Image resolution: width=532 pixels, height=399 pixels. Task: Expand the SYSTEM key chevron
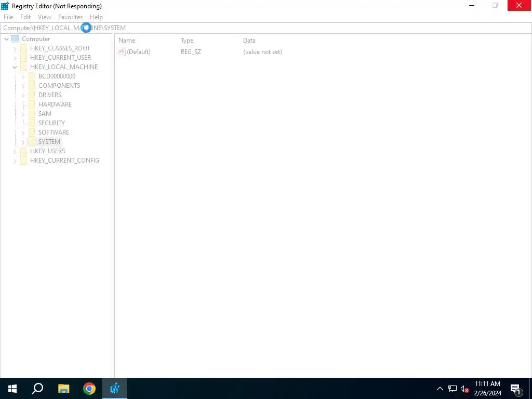[x=23, y=142]
